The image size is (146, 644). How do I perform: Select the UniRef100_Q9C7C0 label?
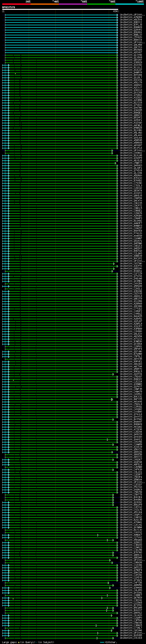[131, 47]
